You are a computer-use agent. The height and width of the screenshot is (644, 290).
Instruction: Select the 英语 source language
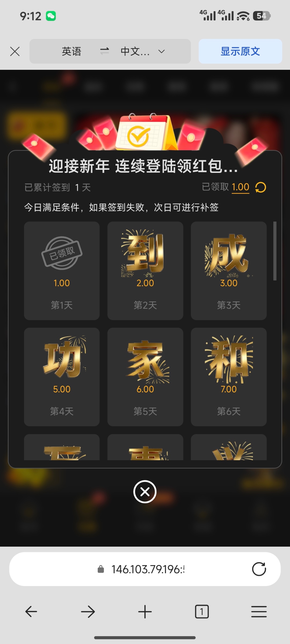click(x=71, y=51)
